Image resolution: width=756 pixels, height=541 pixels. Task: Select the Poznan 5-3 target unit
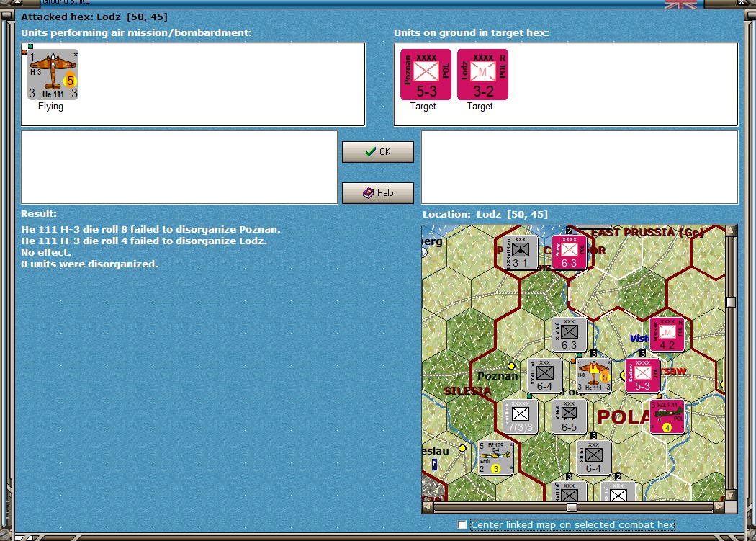coord(426,74)
